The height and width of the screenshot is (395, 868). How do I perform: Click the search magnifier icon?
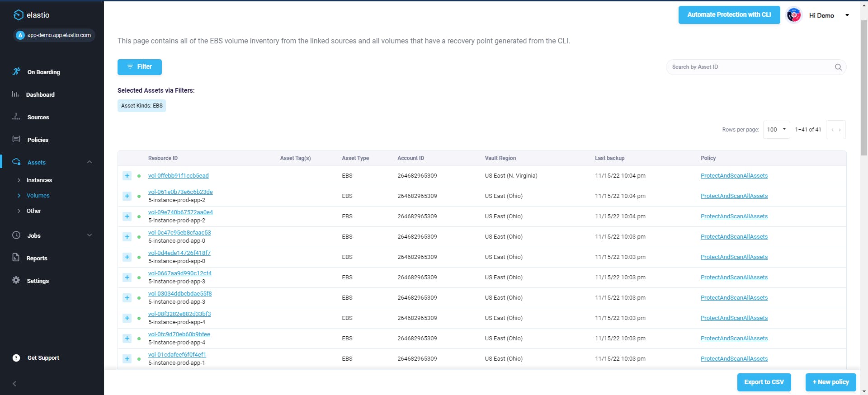(x=838, y=67)
